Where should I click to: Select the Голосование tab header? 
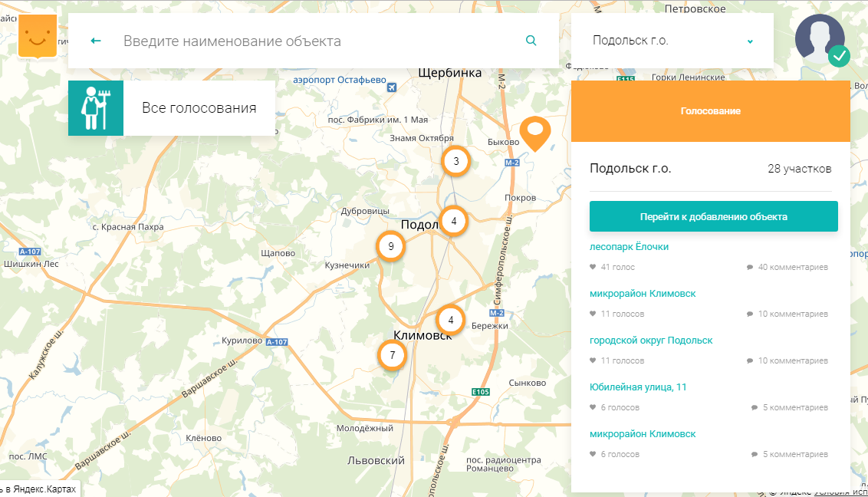(x=710, y=111)
